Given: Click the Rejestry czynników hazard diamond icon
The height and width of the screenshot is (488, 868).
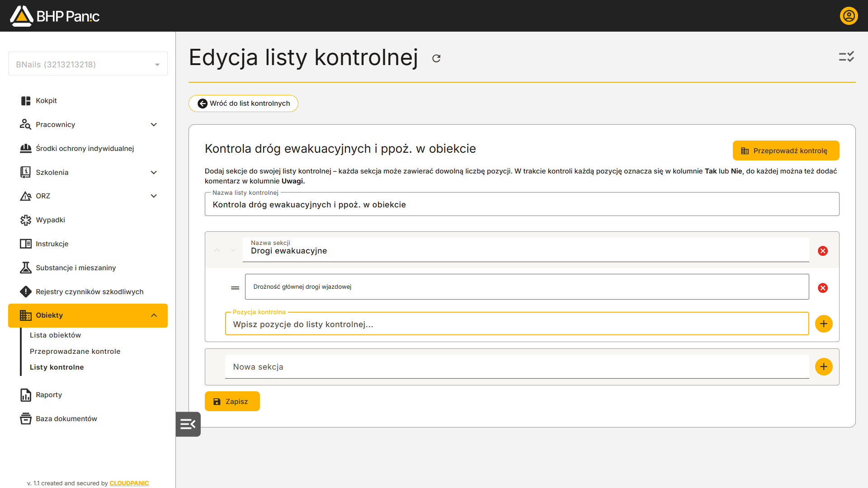Looking at the screenshot, I should pos(26,291).
